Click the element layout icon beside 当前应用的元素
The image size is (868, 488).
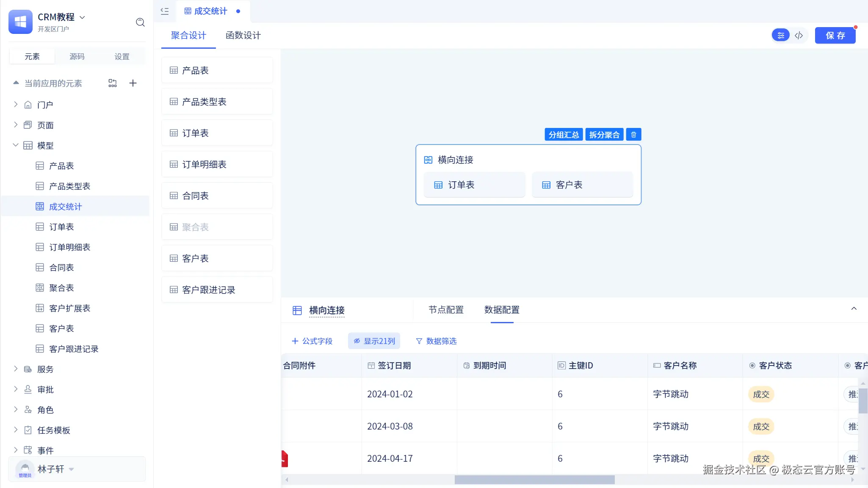click(x=112, y=83)
